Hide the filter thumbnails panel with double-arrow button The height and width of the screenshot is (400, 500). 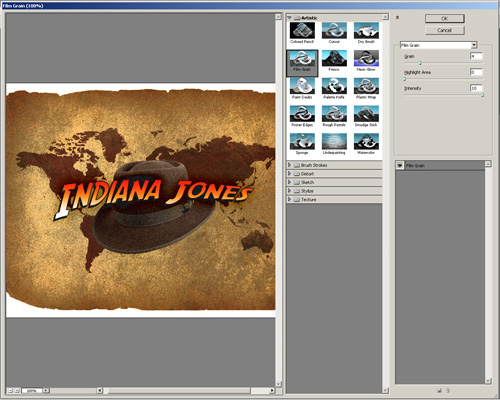pyautogui.click(x=397, y=17)
